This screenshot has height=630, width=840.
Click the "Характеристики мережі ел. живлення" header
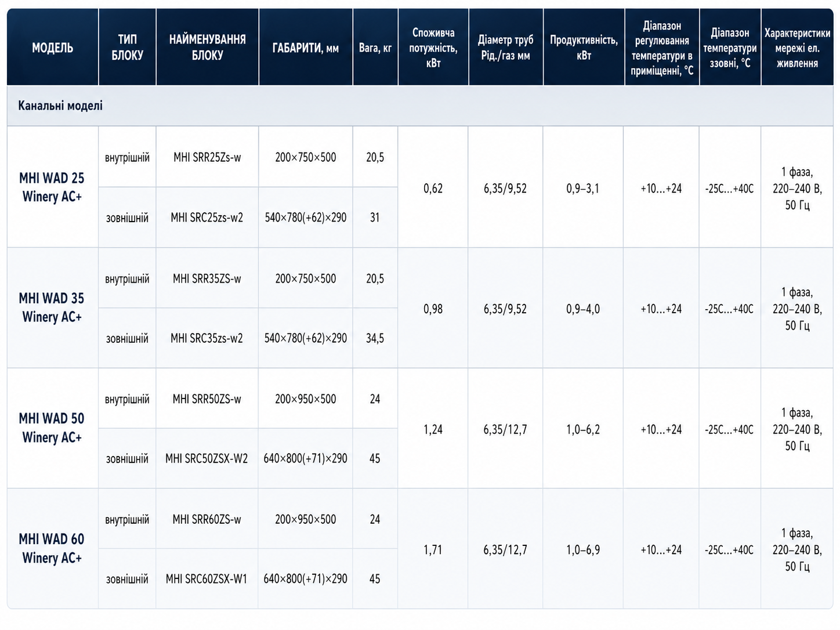(797, 48)
